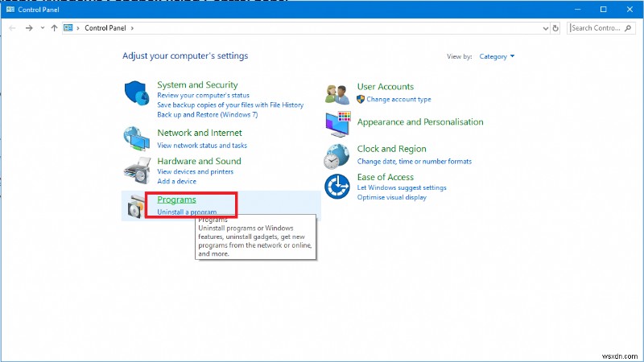Click Let Windows suggest settings
The image size is (644, 362).
point(402,187)
